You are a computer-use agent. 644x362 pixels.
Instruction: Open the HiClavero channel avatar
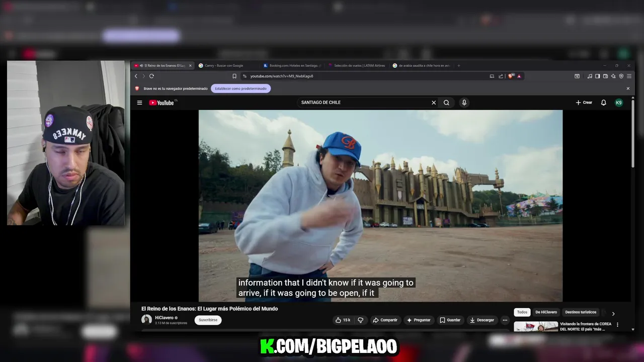pos(146,320)
